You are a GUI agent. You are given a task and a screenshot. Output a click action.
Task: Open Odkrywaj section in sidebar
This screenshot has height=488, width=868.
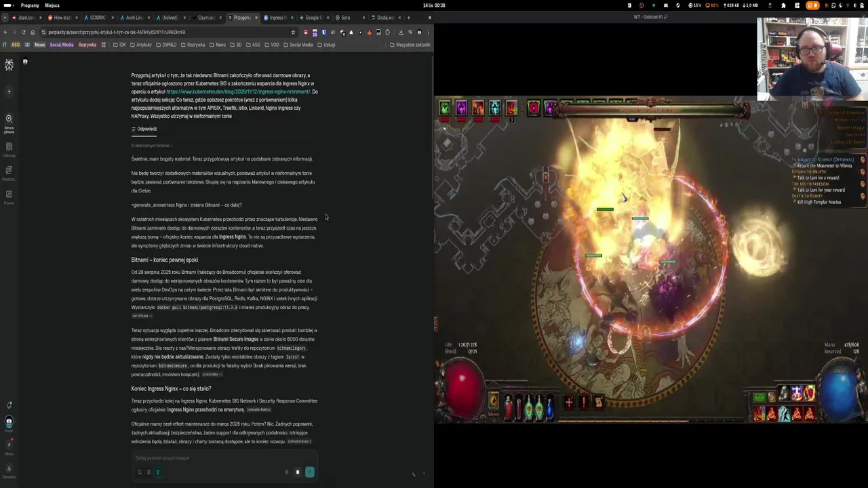[9, 150]
